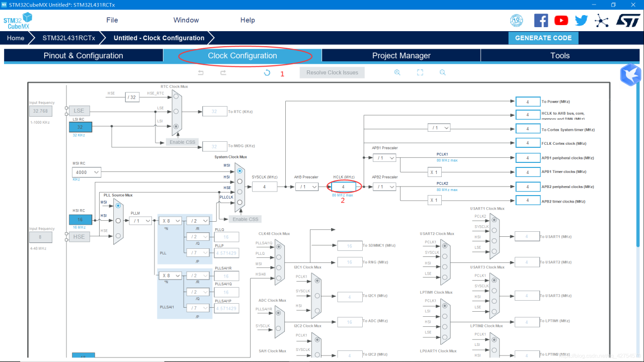Open PLLSAI1 X 8 multiplier dropdown
The height and width of the screenshot is (362, 644).
click(170, 276)
